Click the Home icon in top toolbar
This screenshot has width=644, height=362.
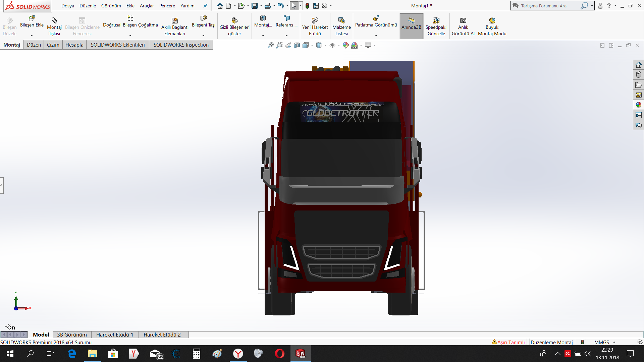click(x=220, y=6)
